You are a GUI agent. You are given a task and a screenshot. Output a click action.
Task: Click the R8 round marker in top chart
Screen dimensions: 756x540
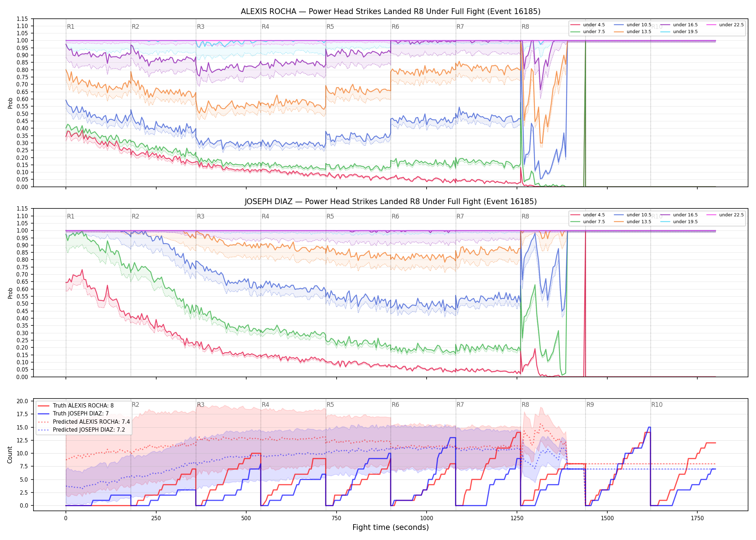pyautogui.click(x=525, y=27)
